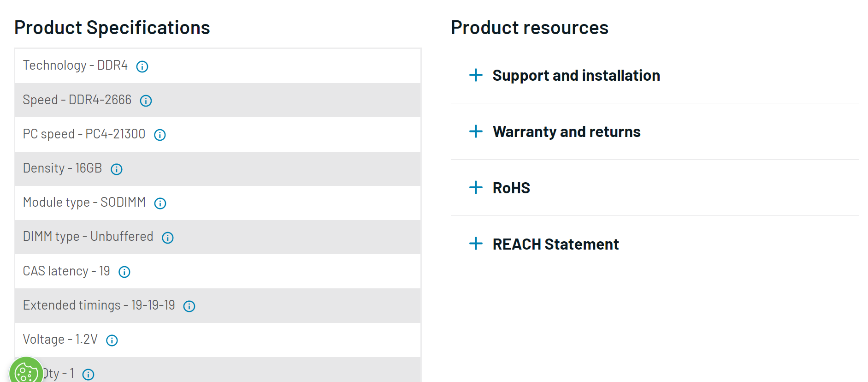Image resolution: width=868 pixels, height=382 pixels.
Task: Click the Product Specifications heading
Action: click(x=112, y=28)
